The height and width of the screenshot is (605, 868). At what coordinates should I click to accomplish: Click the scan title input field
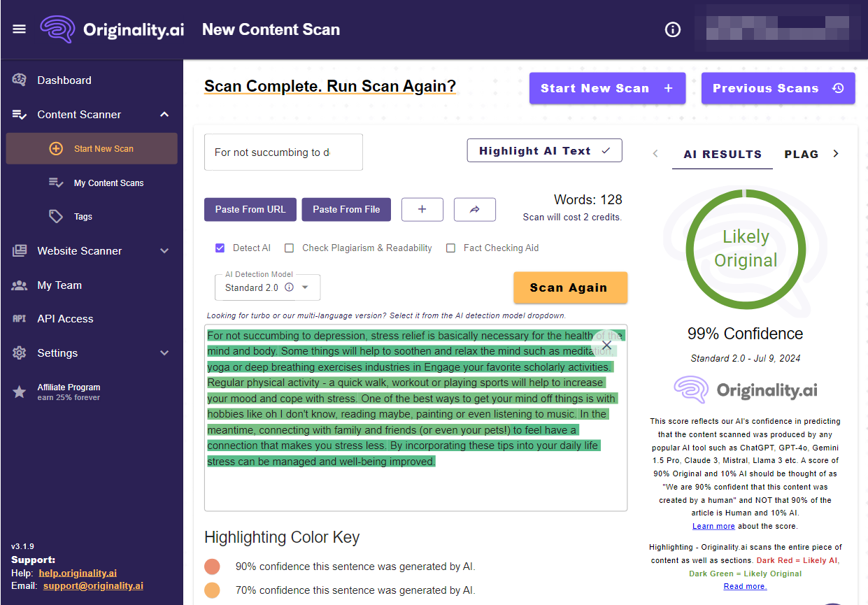pyautogui.click(x=283, y=152)
